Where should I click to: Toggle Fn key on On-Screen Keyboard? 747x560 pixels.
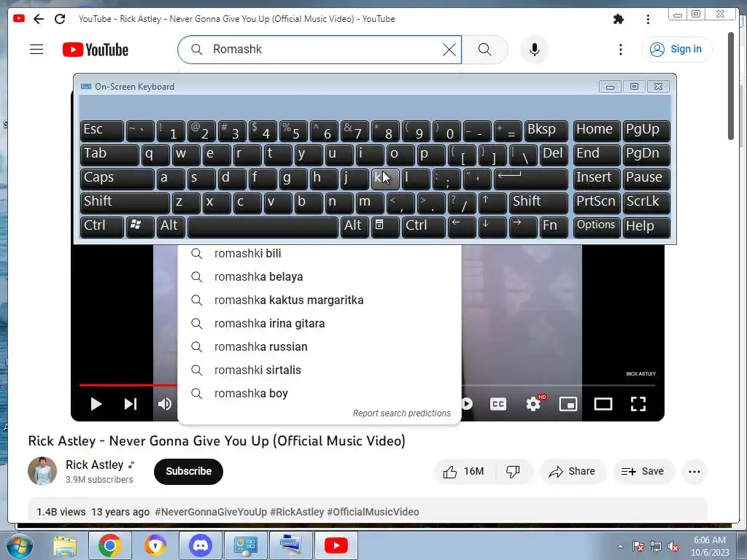(553, 226)
